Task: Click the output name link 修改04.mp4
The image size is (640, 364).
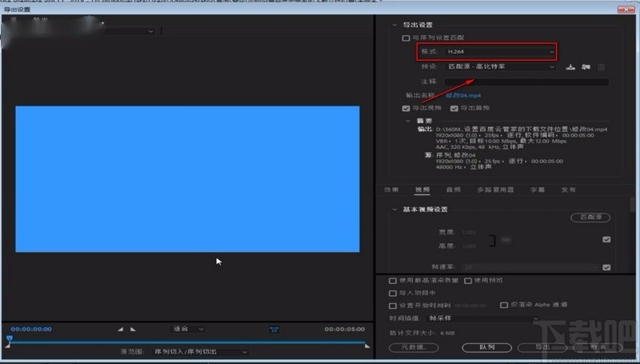Action: click(463, 95)
